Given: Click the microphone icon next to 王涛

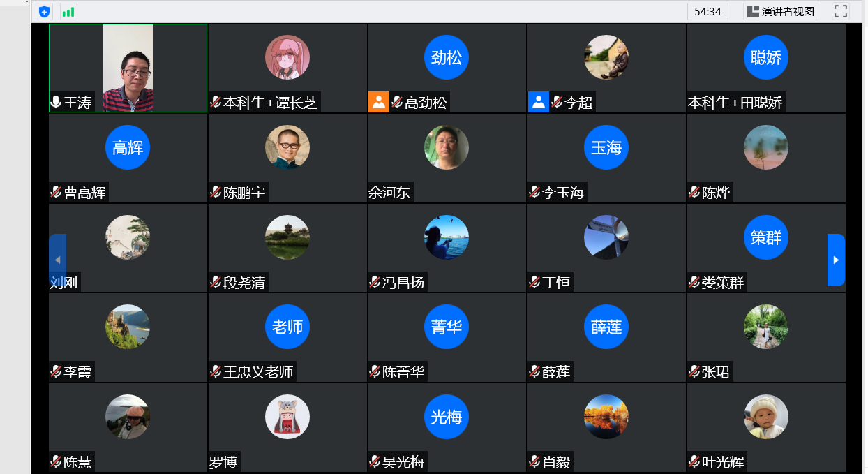Looking at the screenshot, I should coord(56,103).
